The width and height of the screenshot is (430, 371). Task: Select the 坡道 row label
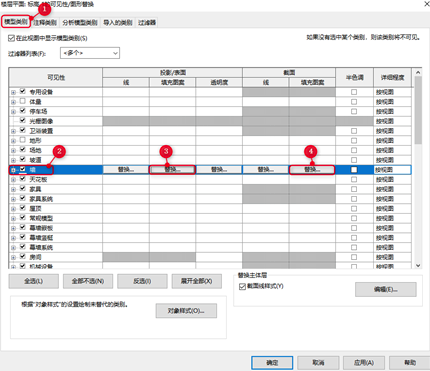(35, 160)
